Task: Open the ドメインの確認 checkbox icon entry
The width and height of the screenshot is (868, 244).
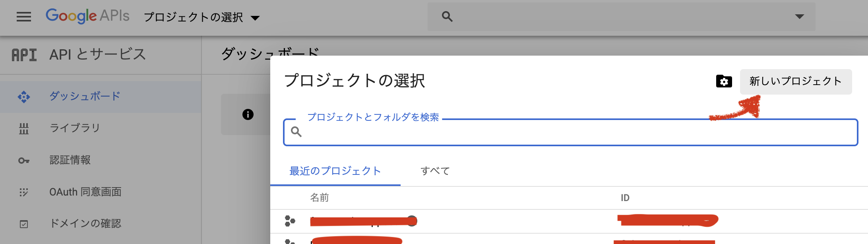Action: click(24, 224)
